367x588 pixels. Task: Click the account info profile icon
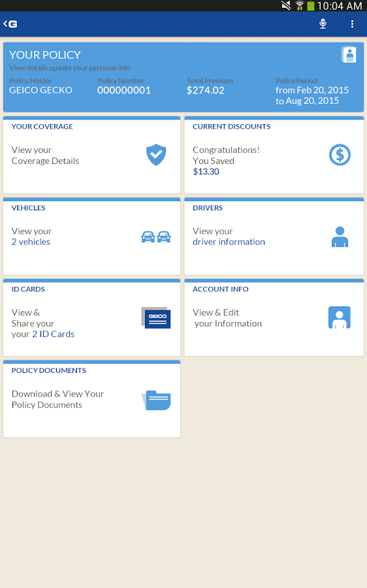pos(340,318)
